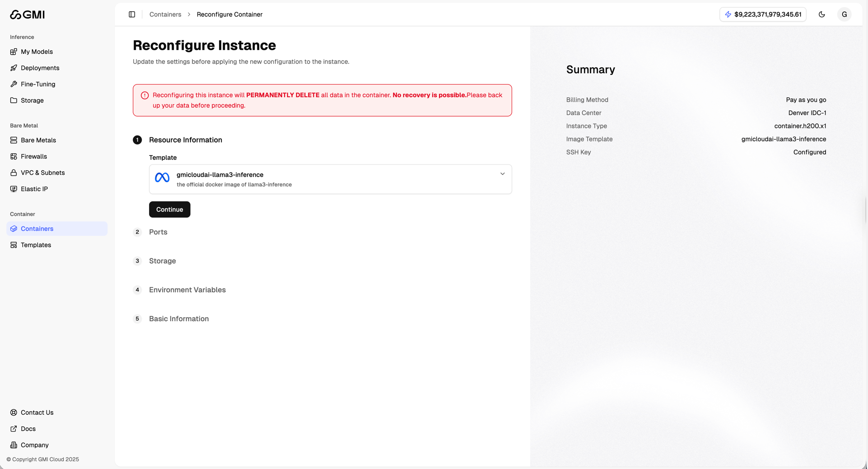868x469 pixels.
Task: Click the 'Data Center' label
Action: coord(583,113)
